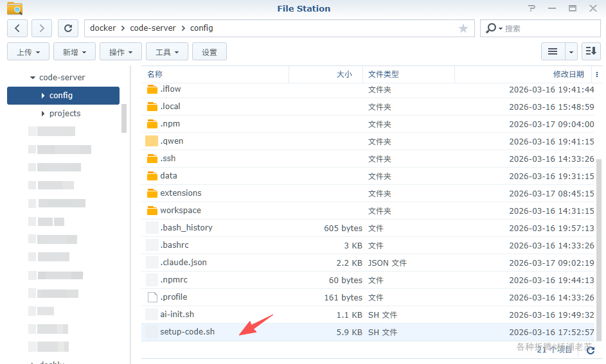Refresh the current folder listing
The height and width of the screenshot is (364, 606).
pyautogui.click(x=68, y=28)
